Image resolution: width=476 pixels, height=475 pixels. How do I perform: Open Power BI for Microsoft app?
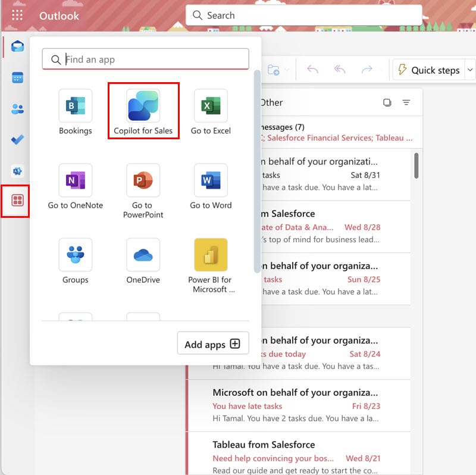tap(211, 266)
